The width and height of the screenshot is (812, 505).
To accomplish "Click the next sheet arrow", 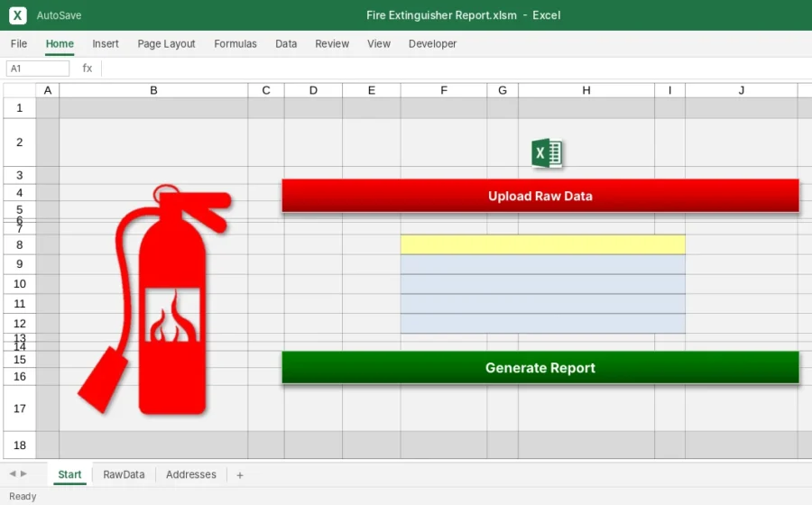I will tap(23, 473).
